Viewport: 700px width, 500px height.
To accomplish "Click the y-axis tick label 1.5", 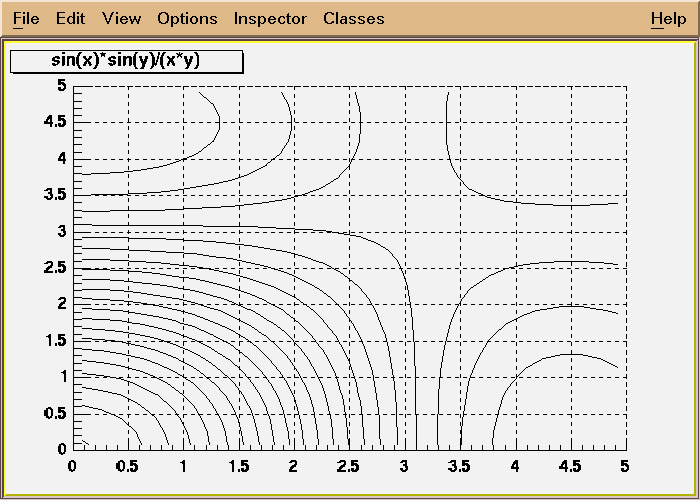I will point(55,340).
